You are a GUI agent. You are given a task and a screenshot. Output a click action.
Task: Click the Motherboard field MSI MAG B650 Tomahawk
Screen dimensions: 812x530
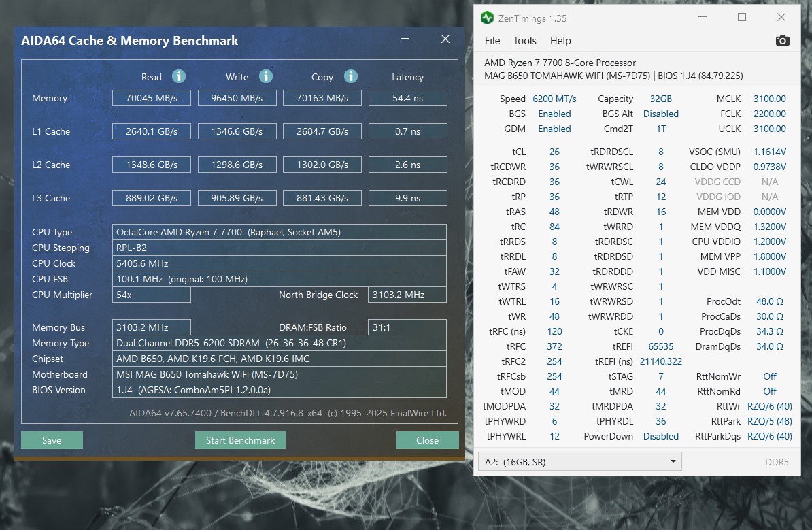click(279, 374)
